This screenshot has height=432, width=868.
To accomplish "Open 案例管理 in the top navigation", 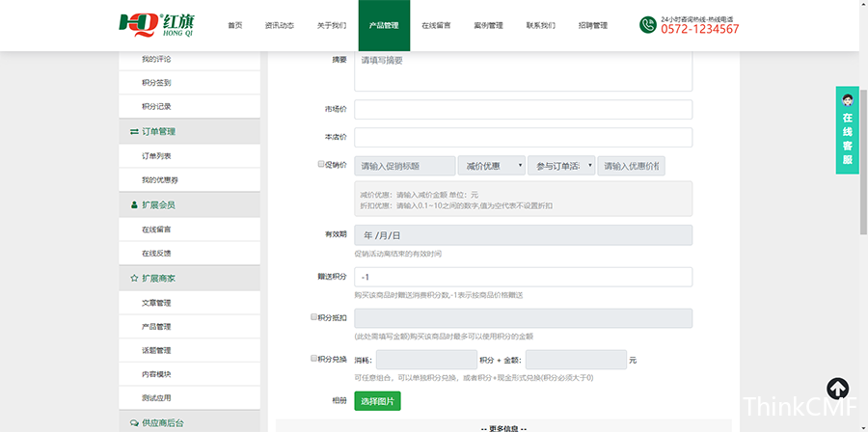I will (x=488, y=25).
